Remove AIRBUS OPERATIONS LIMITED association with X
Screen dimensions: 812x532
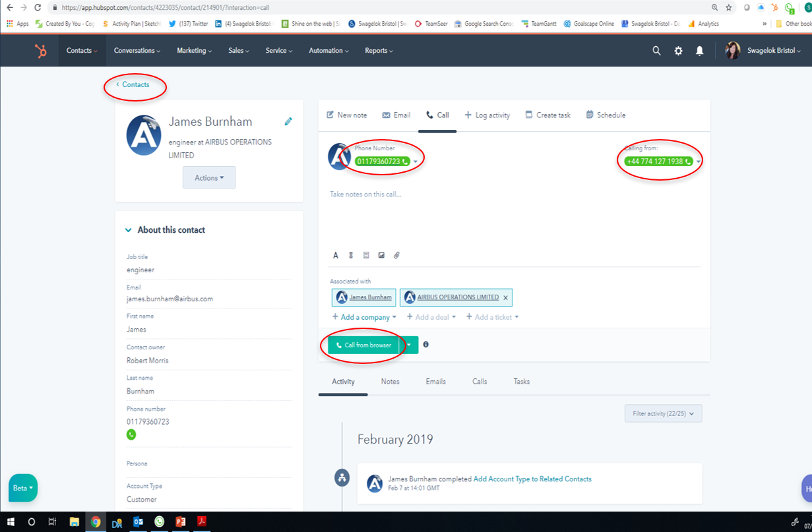pyautogui.click(x=506, y=298)
